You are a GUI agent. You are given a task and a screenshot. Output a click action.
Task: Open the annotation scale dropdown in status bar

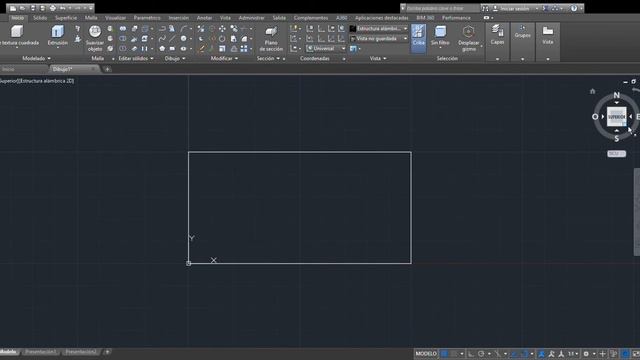click(573, 354)
